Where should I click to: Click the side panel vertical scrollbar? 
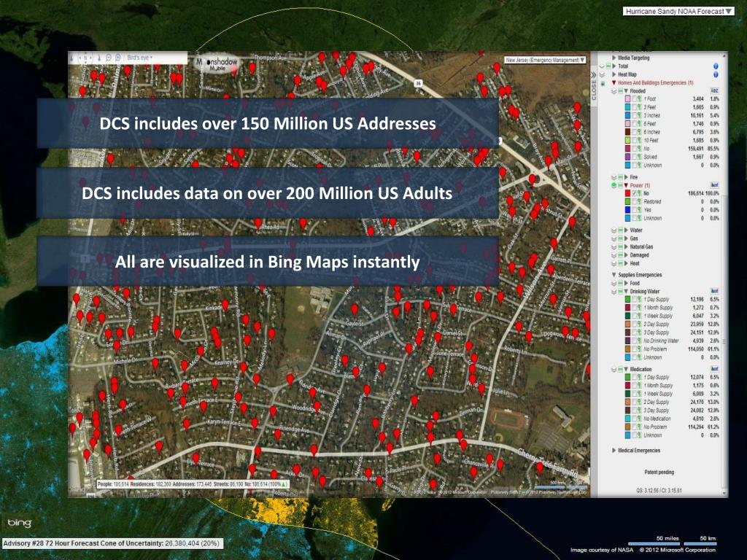(x=724, y=343)
